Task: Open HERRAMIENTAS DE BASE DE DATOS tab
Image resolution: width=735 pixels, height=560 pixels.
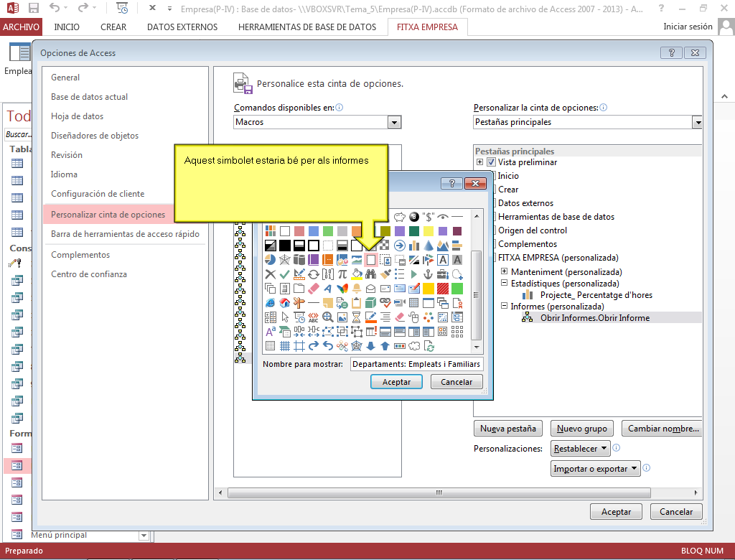Action: (307, 27)
